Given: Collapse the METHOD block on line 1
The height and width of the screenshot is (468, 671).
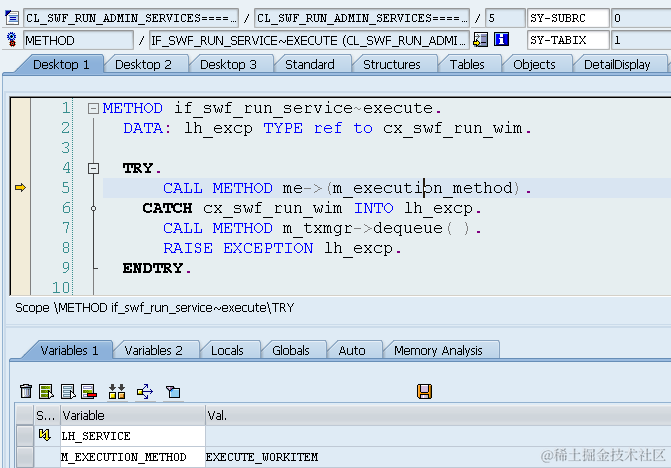Looking at the screenshot, I should click(x=93, y=108).
